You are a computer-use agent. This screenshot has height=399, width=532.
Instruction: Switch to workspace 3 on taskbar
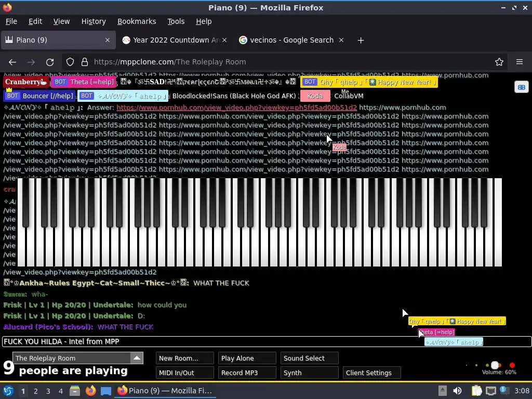(48, 391)
